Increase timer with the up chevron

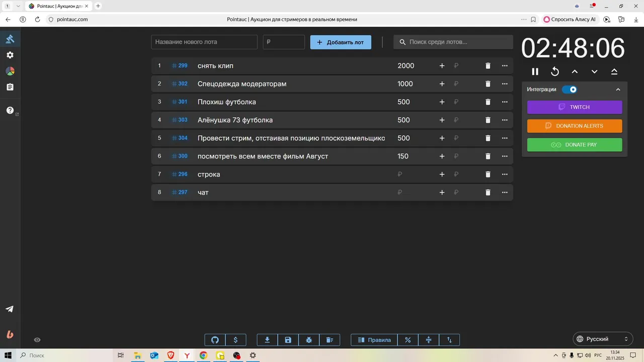(x=575, y=71)
